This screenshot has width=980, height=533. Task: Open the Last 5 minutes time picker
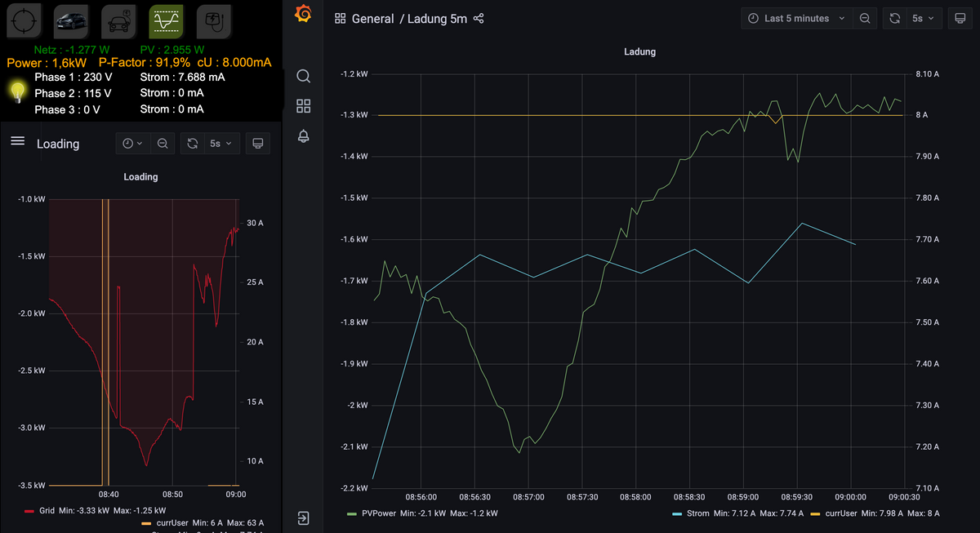click(796, 18)
